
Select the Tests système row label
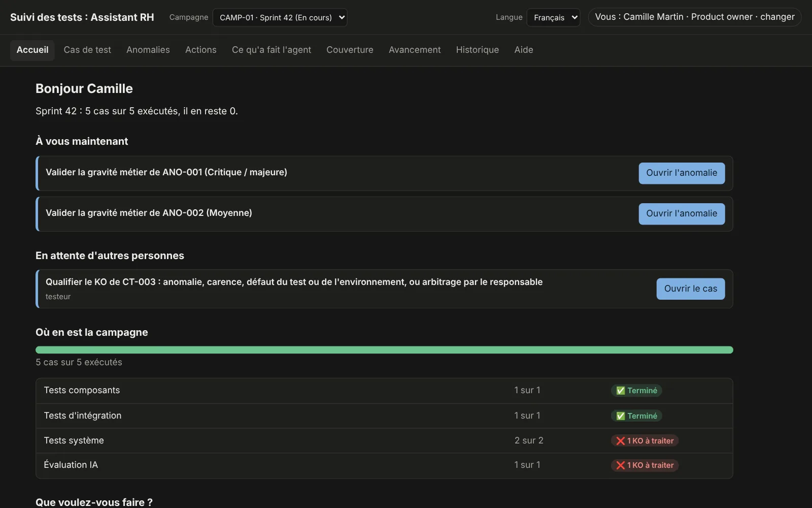[74, 440]
